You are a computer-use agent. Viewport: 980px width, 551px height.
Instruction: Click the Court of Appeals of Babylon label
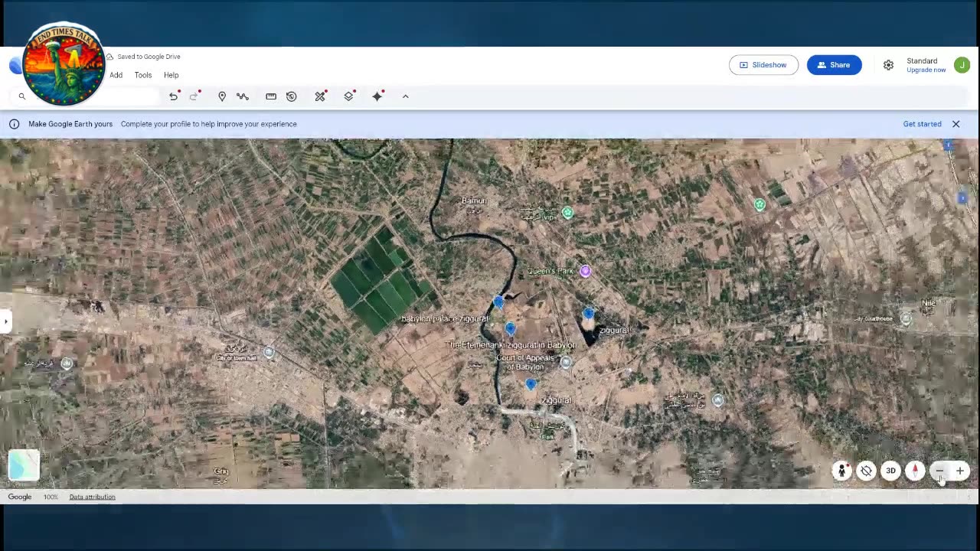tap(525, 362)
